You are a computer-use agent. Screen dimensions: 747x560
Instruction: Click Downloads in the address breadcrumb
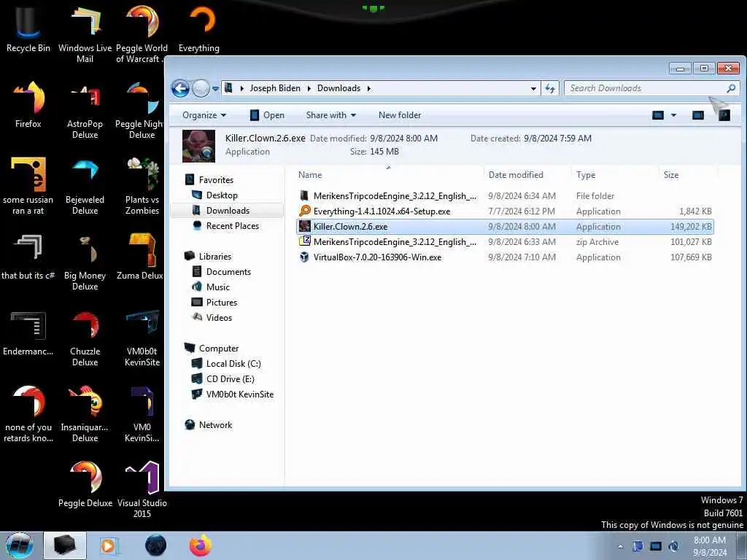pyautogui.click(x=338, y=88)
